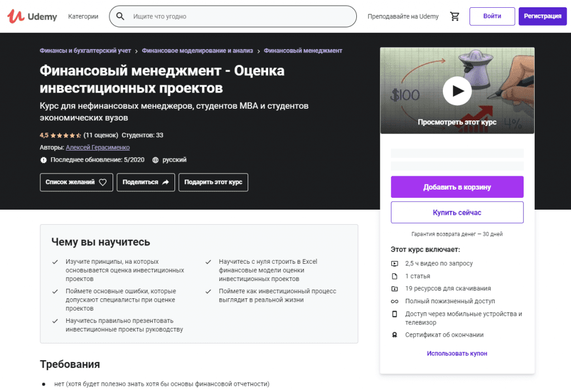571x392 pixels.
Task: Click the course preview thumbnail caption Просмотреть этот курс
Action: coord(457,122)
